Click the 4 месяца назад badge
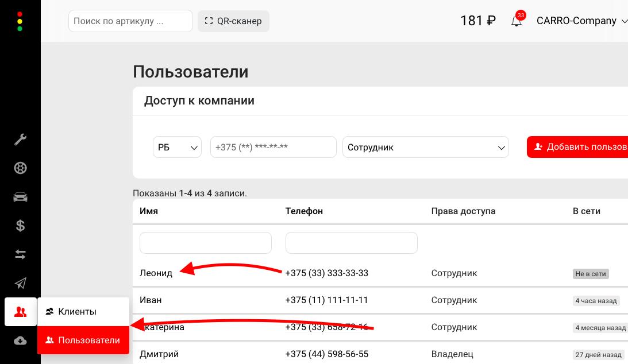The height and width of the screenshot is (364, 628). pyautogui.click(x=600, y=328)
